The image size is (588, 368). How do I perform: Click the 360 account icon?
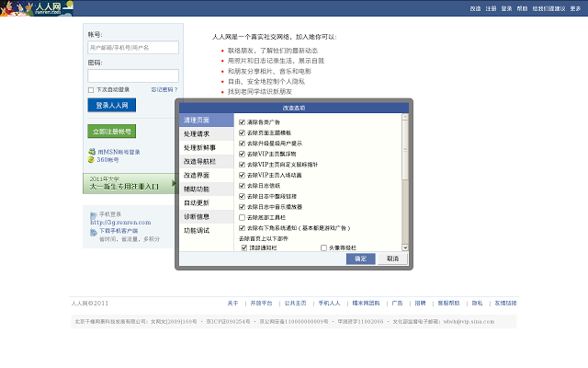91,159
